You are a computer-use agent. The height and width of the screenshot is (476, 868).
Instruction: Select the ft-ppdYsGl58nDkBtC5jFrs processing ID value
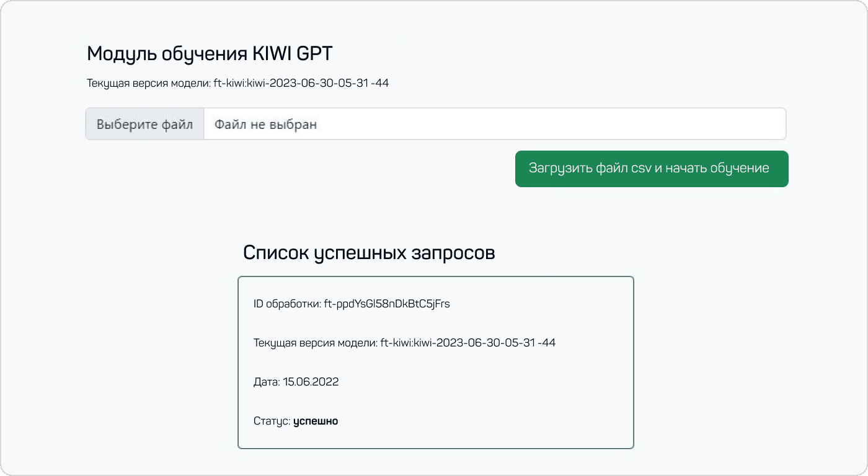[x=387, y=304]
